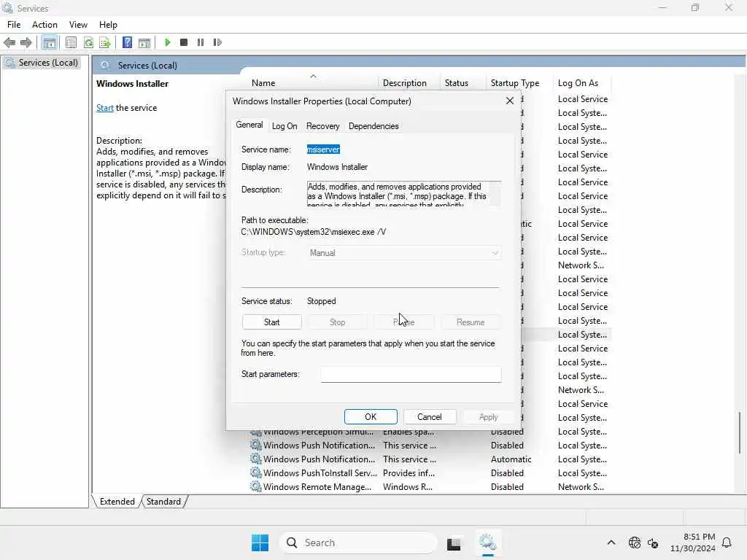Click OK to confirm the dialog
This screenshot has width=747, height=560.
point(371,416)
